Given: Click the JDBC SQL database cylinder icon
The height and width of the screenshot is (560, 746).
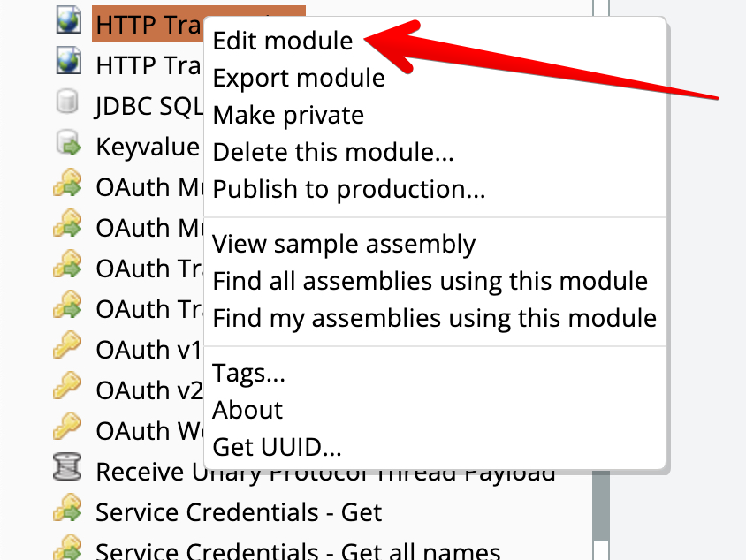Looking at the screenshot, I should click(68, 102).
